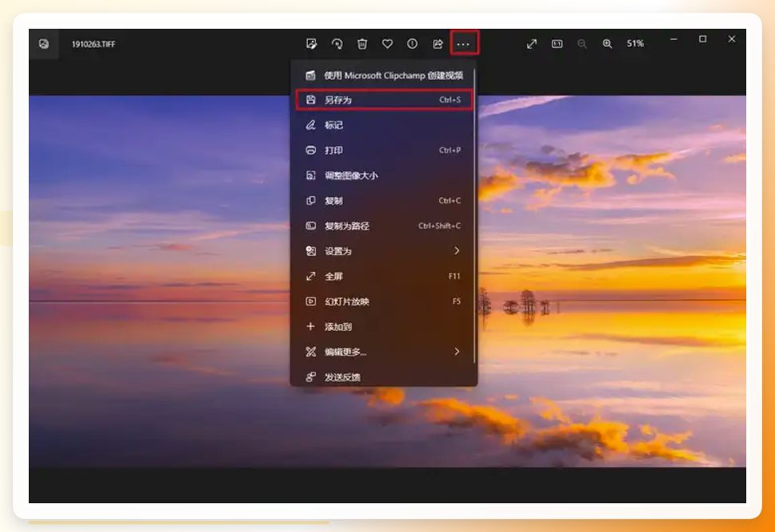Close the Photos window
Image resolution: width=775 pixels, height=532 pixels.
(732, 39)
